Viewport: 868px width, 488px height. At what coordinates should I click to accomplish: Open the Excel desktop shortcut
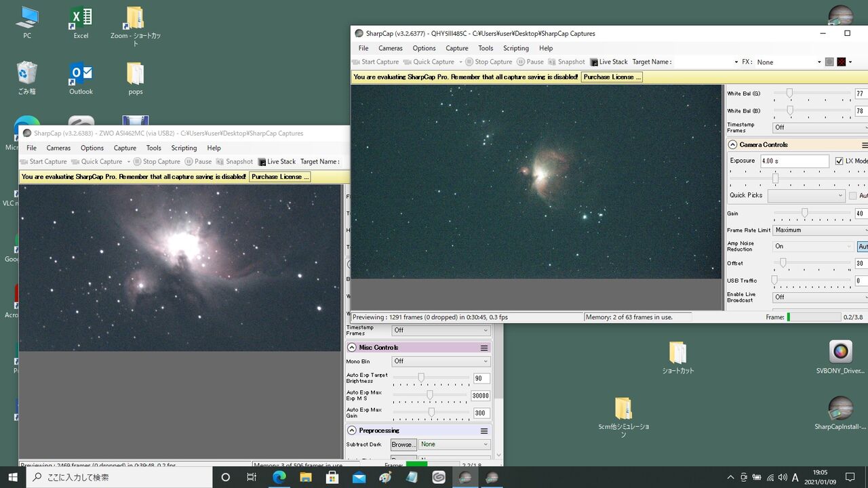(x=81, y=23)
